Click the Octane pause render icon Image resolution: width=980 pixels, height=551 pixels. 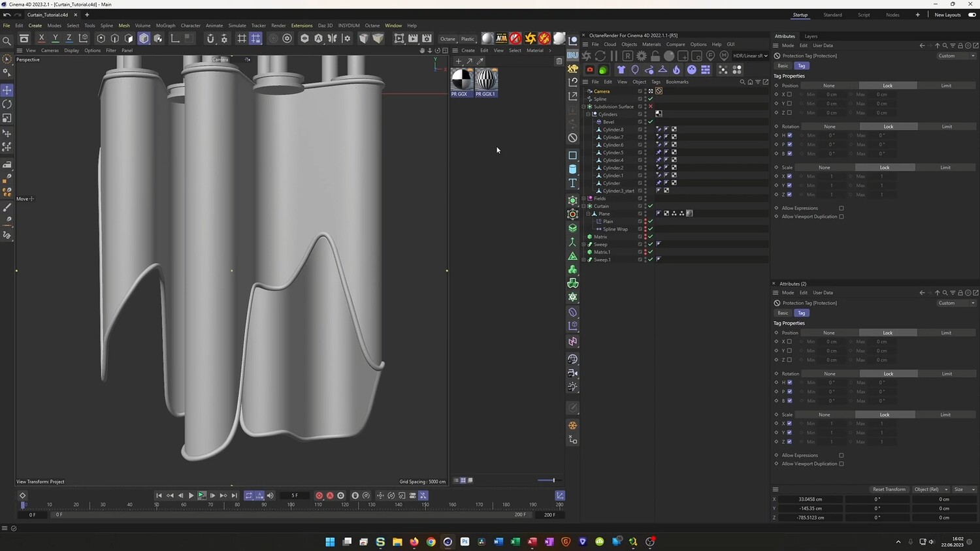click(x=613, y=56)
